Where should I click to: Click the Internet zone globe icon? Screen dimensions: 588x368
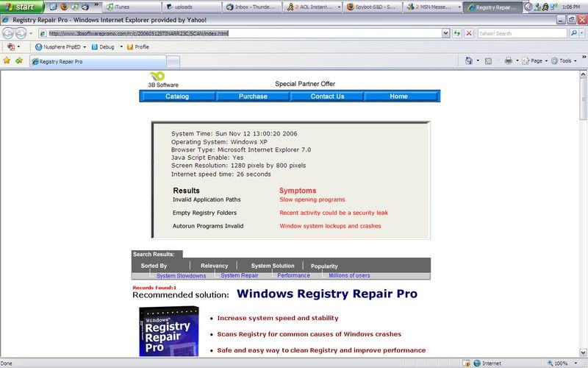[477, 363]
